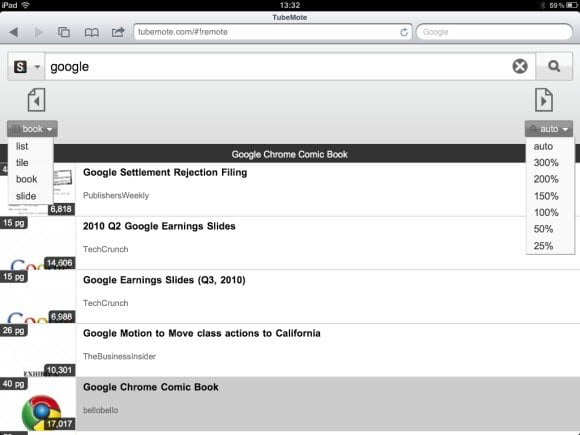Tap the 13:32 clock
Screen dimensions: 580x435
pos(290,5)
